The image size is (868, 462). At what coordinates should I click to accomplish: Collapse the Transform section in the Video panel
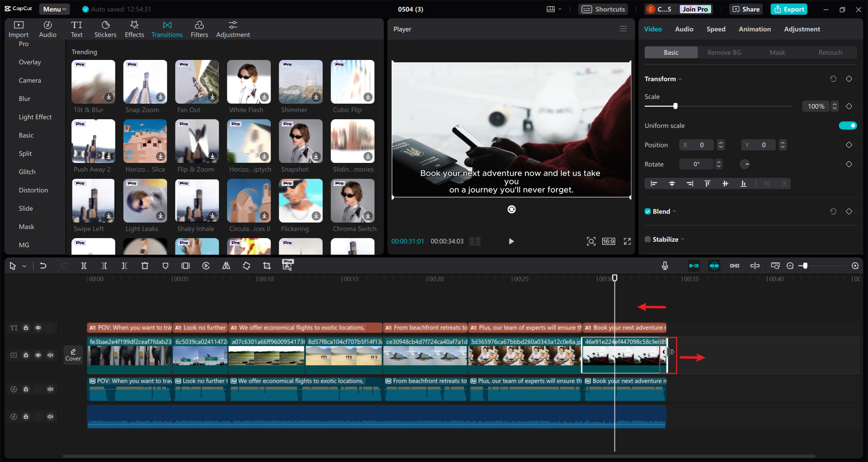coord(680,79)
